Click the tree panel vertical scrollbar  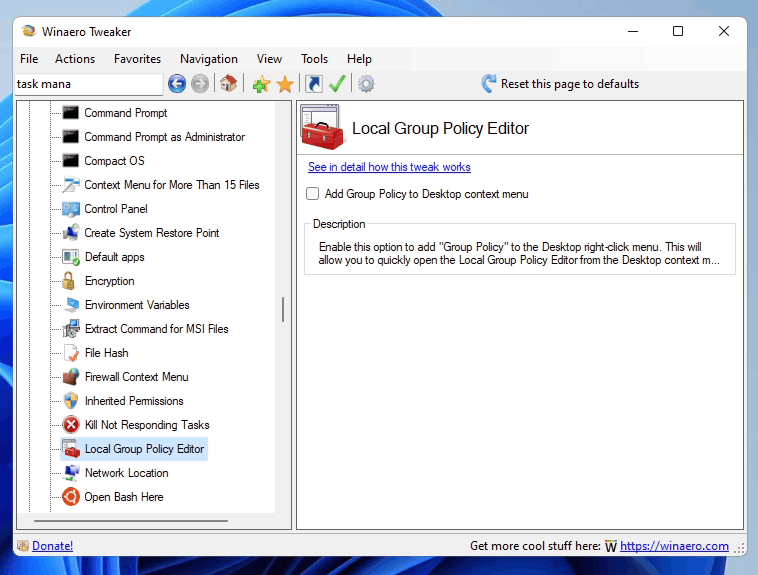(283, 309)
